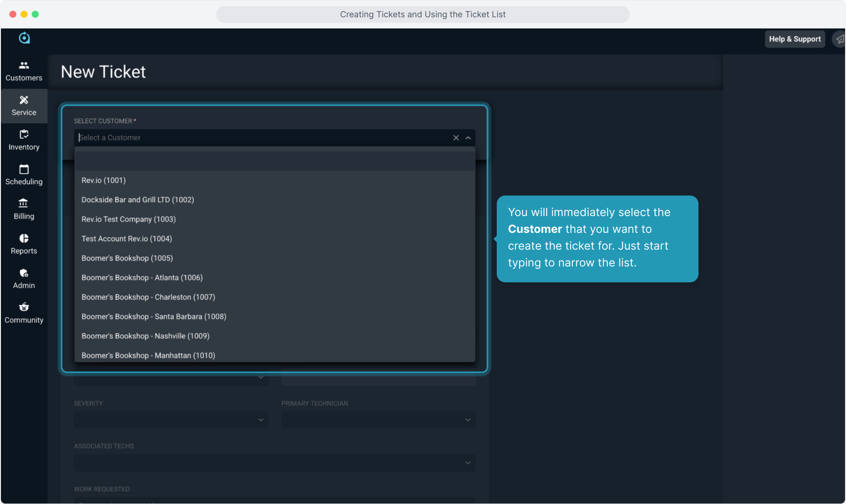The width and height of the screenshot is (846, 504).
Task: Open the Community icon in sidebar
Action: pos(24,307)
